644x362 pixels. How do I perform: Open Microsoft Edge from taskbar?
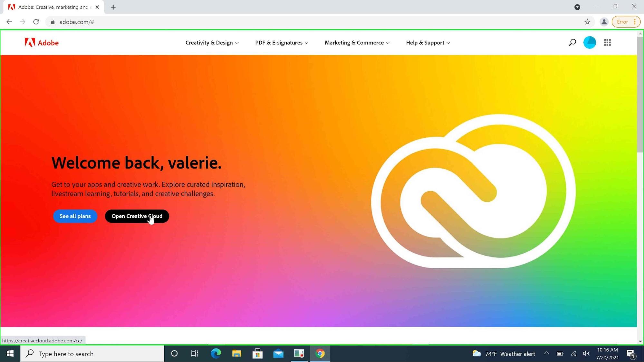click(216, 354)
